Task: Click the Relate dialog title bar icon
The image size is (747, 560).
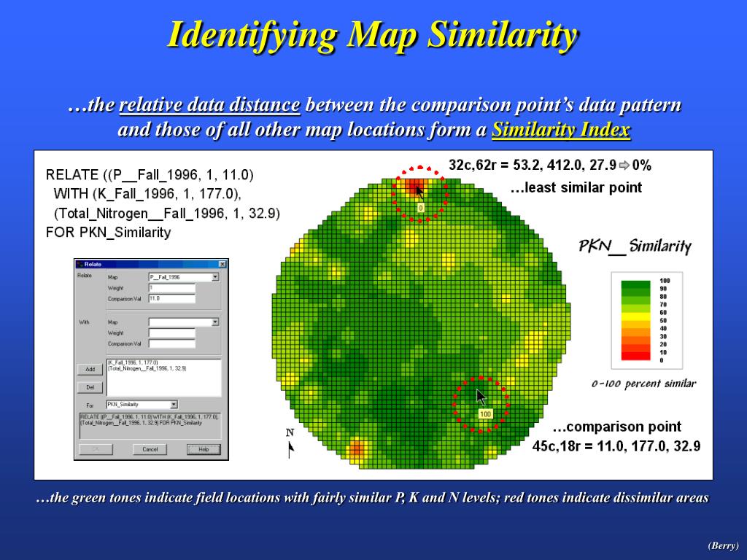Action: (x=80, y=264)
